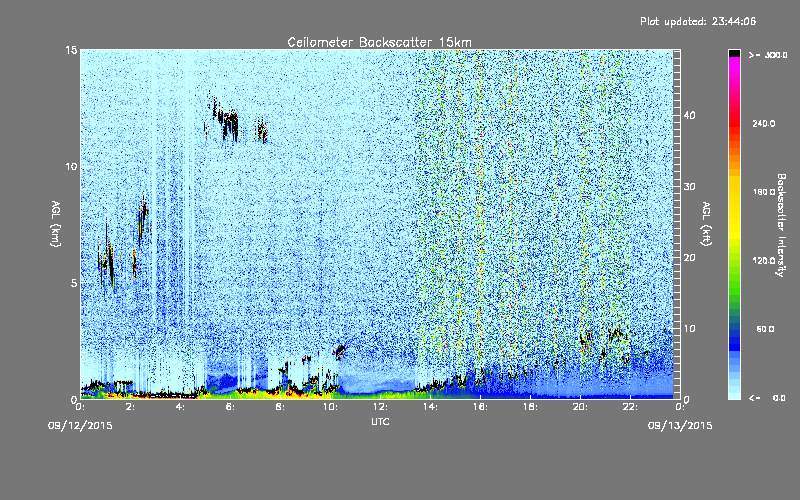This screenshot has width=800, height=500.
Task: Select the "180.0" colorbar label
Action: click(764, 192)
